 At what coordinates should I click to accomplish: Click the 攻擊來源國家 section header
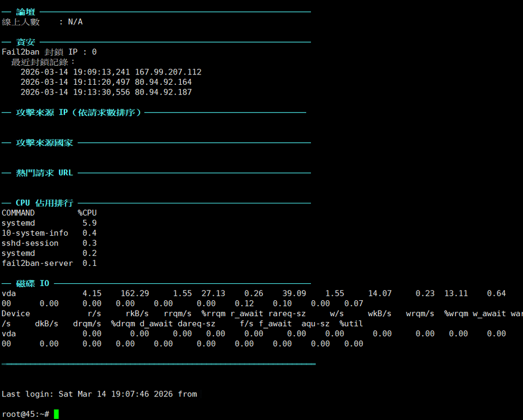coord(44,143)
